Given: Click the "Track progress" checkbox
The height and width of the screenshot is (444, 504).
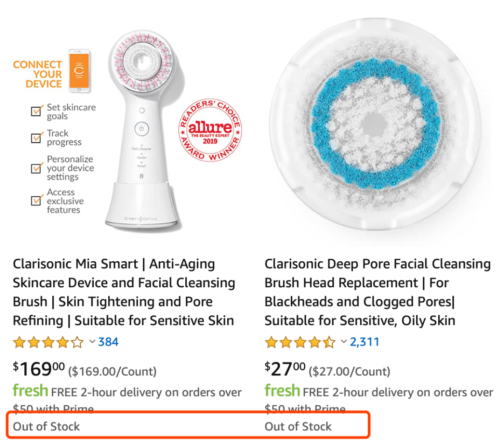Looking at the screenshot, I should pos(36,138).
